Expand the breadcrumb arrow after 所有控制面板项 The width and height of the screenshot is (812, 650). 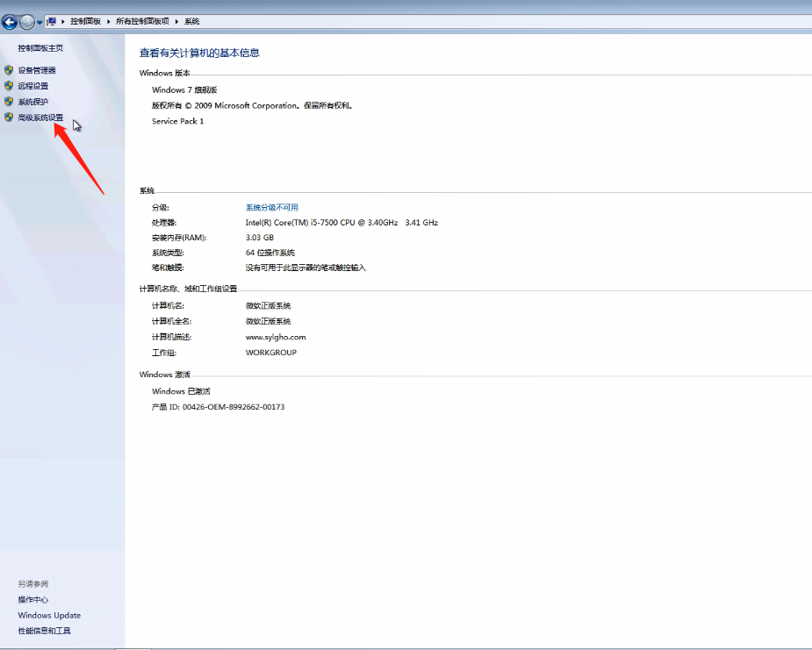[176, 21]
